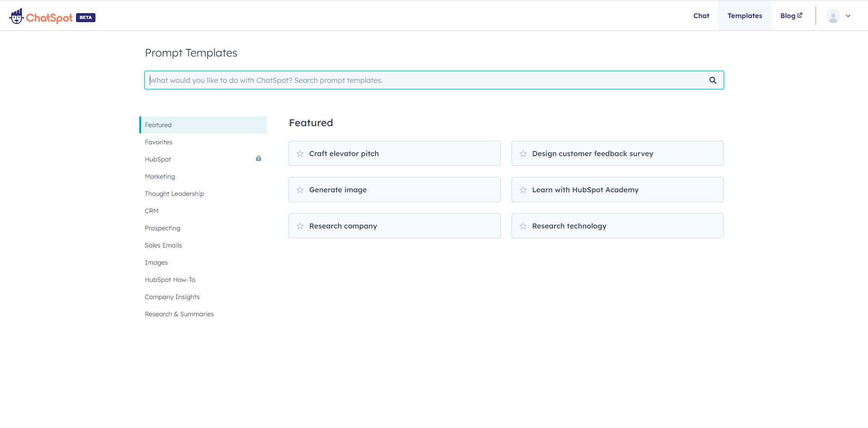Click the user avatar icon
Viewport: 868px width, 428px height.
click(x=833, y=16)
